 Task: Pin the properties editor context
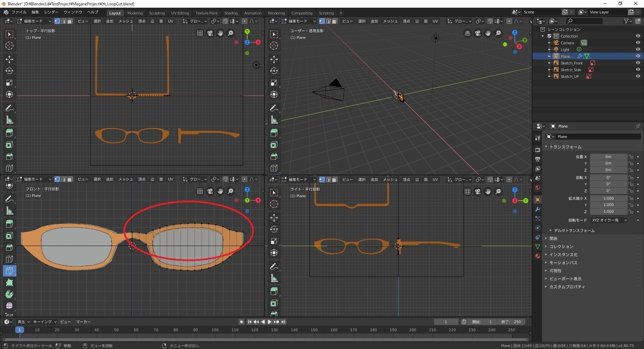pyautogui.click(x=638, y=126)
